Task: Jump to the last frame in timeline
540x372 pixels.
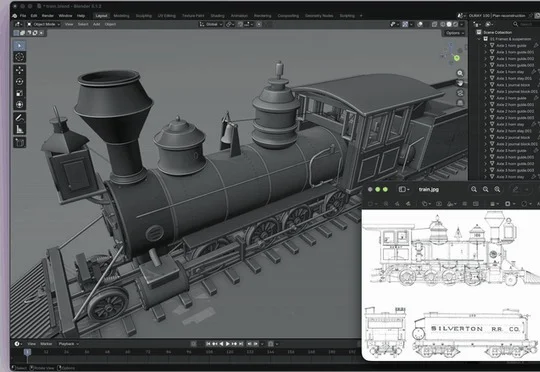Action: pyautogui.click(x=241, y=344)
